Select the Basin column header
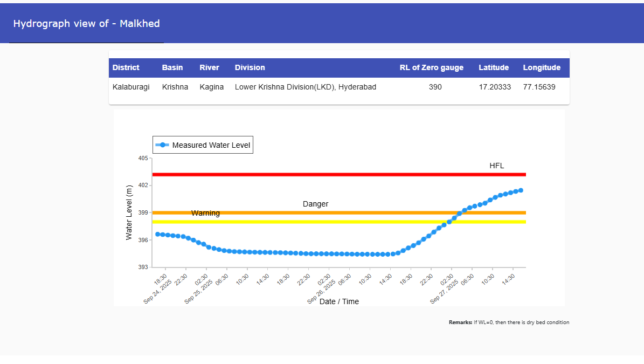The height and width of the screenshot is (364, 644). [172, 68]
